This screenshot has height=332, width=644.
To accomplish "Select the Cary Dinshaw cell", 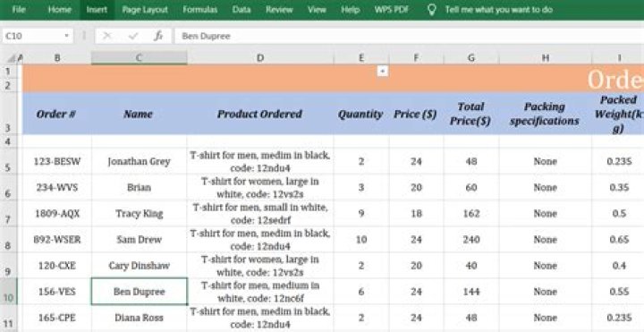I will [139, 266].
